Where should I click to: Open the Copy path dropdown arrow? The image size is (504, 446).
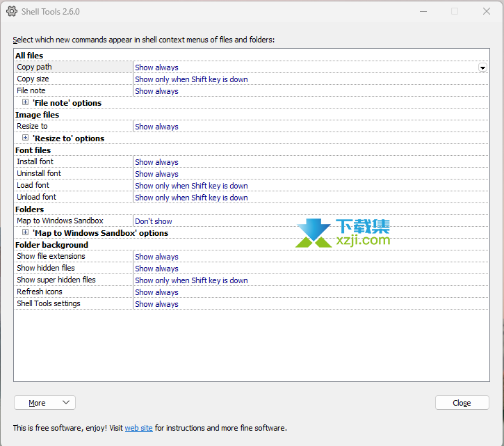482,67
